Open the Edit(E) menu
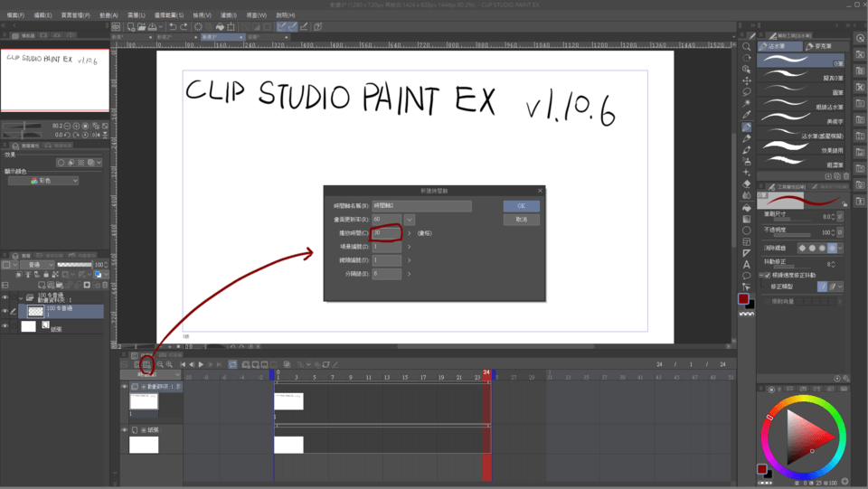 click(x=42, y=15)
